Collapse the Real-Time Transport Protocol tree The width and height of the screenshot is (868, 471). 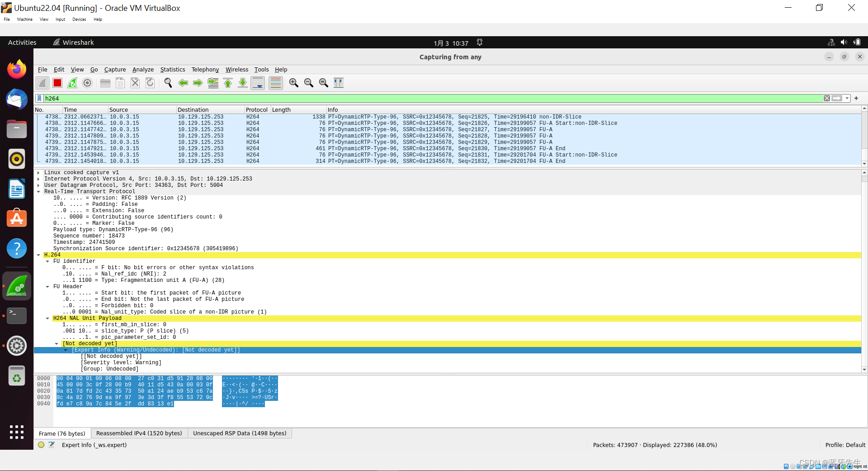point(38,191)
